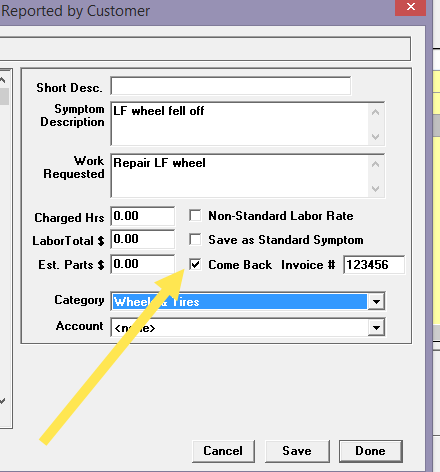
Task: Click the Charged Hrs input field
Action: [x=143, y=216]
